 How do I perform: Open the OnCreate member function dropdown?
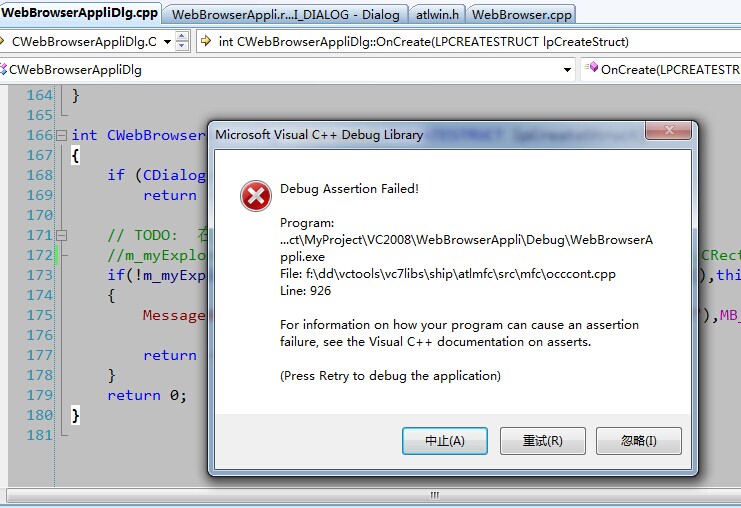(662, 69)
